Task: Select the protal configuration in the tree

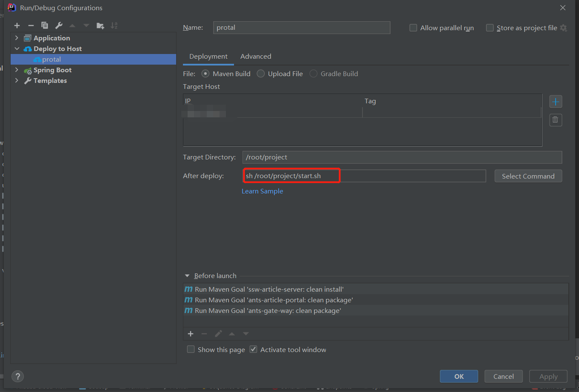Action: click(x=93, y=60)
